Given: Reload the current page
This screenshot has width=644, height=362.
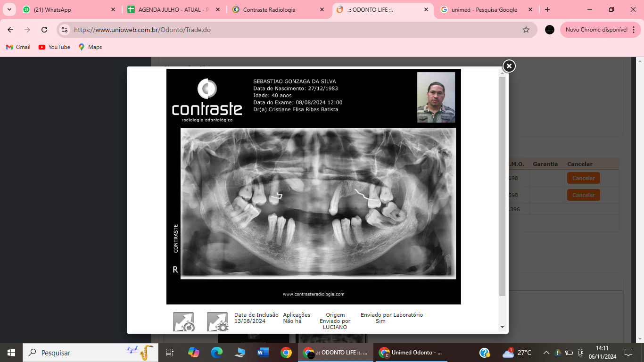Looking at the screenshot, I should 44,30.
